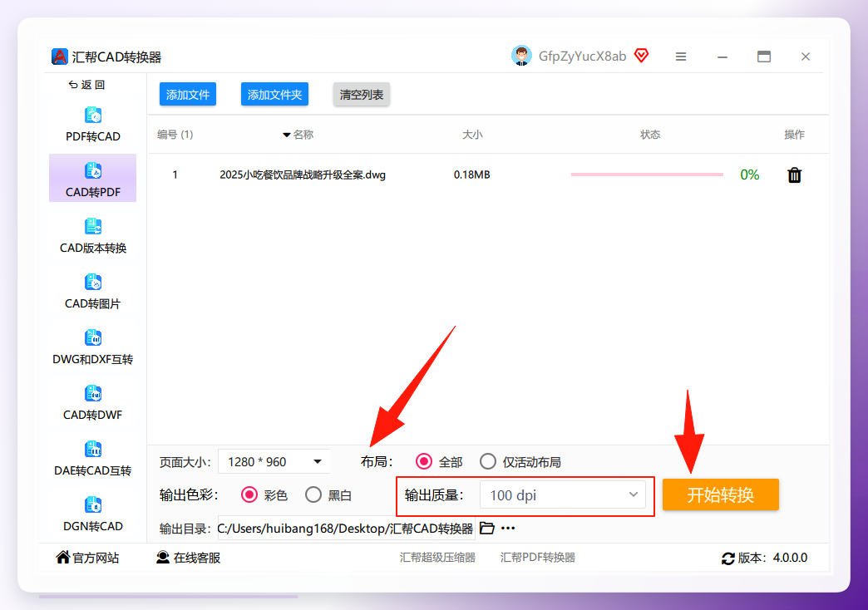Select 全部 layout radio button

[424, 461]
